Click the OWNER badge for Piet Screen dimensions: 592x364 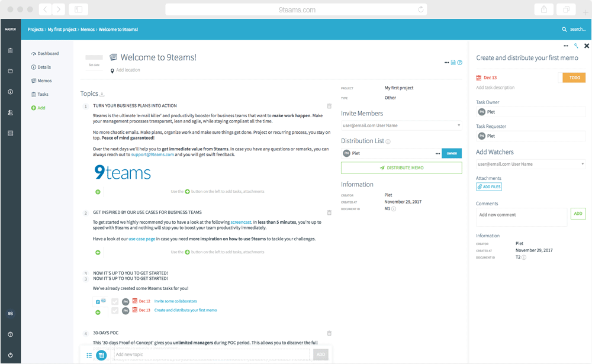452,153
